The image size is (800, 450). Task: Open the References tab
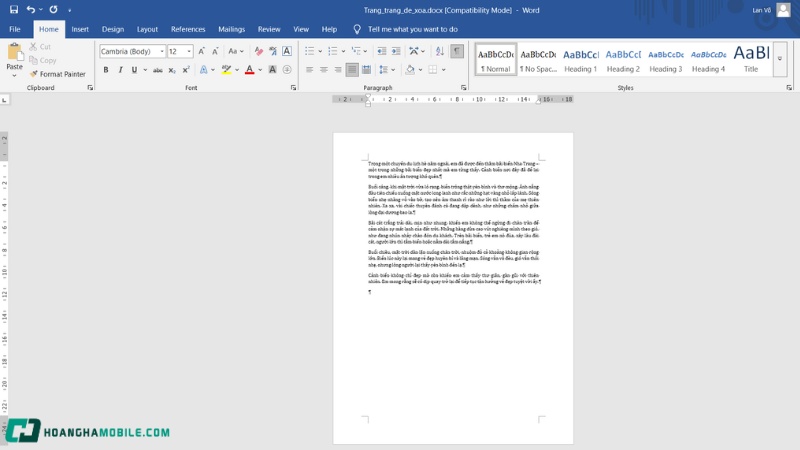(x=188, y=29)
